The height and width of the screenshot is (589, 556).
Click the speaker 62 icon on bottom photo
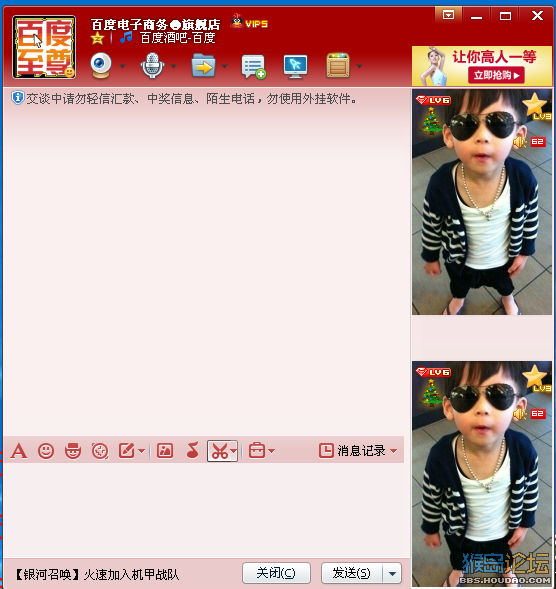[x=529, y=414]
